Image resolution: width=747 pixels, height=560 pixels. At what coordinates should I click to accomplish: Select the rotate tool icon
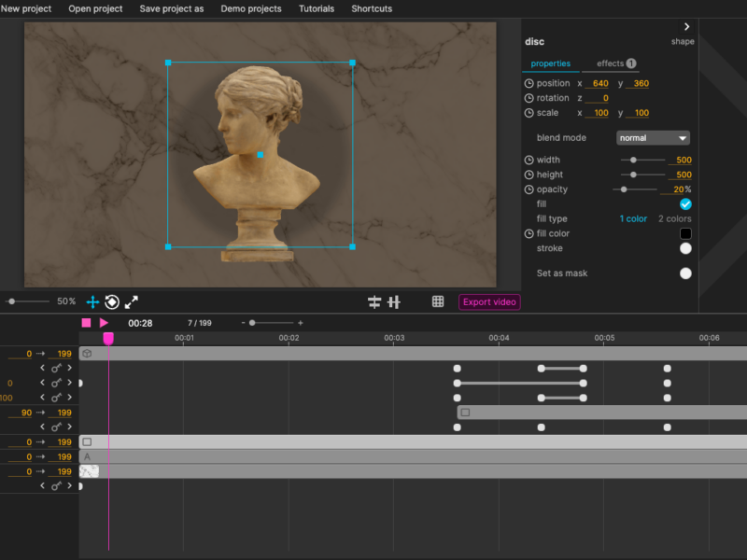[x=112, y=301]
